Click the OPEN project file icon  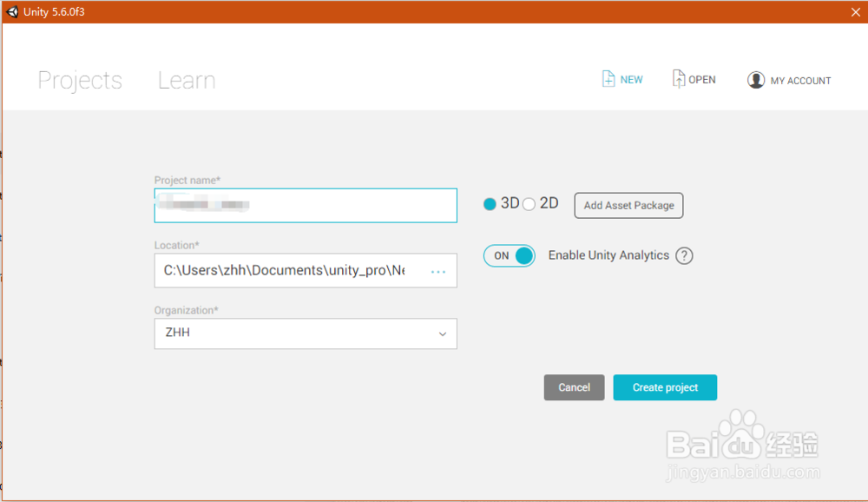(679, 79)
